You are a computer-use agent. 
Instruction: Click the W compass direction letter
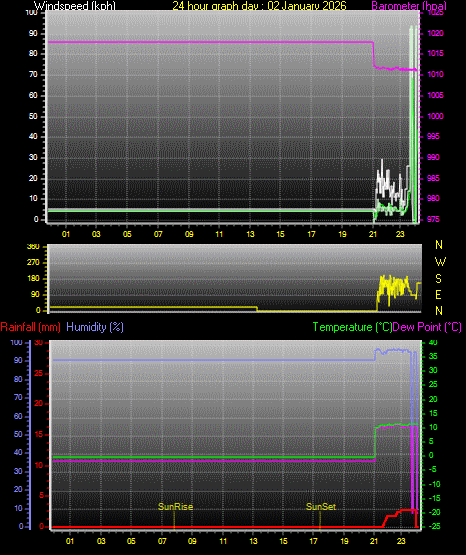coord(440,262)
